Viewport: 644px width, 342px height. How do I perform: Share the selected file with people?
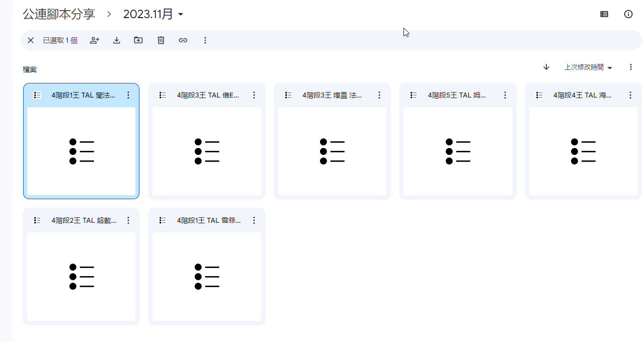[x=95, y=40]
